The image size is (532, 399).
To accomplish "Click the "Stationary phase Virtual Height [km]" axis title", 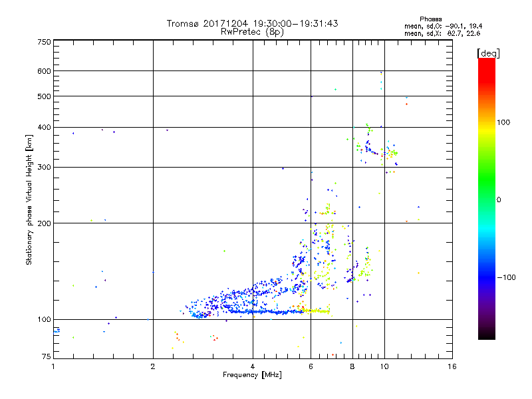I will pyautogui.click(x=29, y=199).
